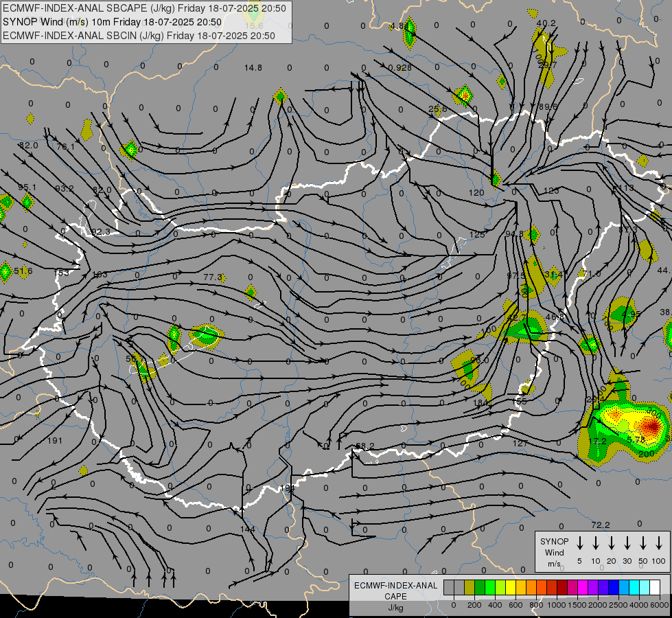This screenshot has height=618, width=672.
Task: Pick the dark maroon-red CAPE legend swatch
Action: (x=562, y=588)
